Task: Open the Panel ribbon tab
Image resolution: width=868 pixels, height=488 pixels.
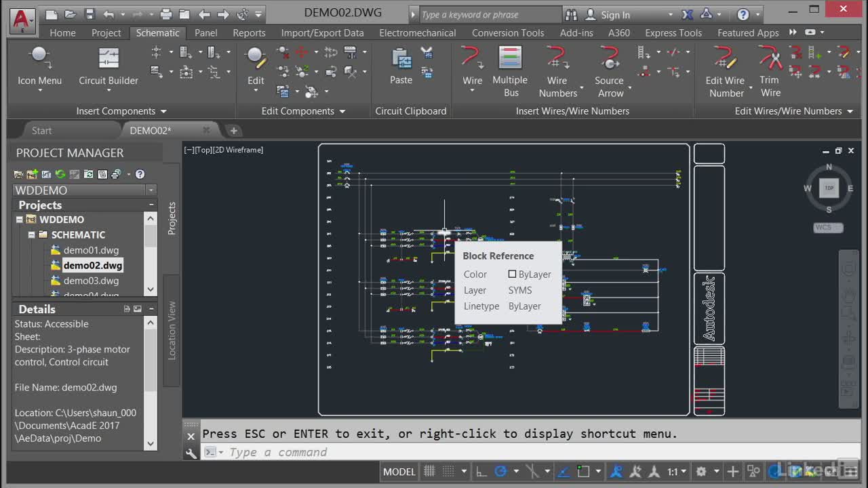Action: (205, 33)
